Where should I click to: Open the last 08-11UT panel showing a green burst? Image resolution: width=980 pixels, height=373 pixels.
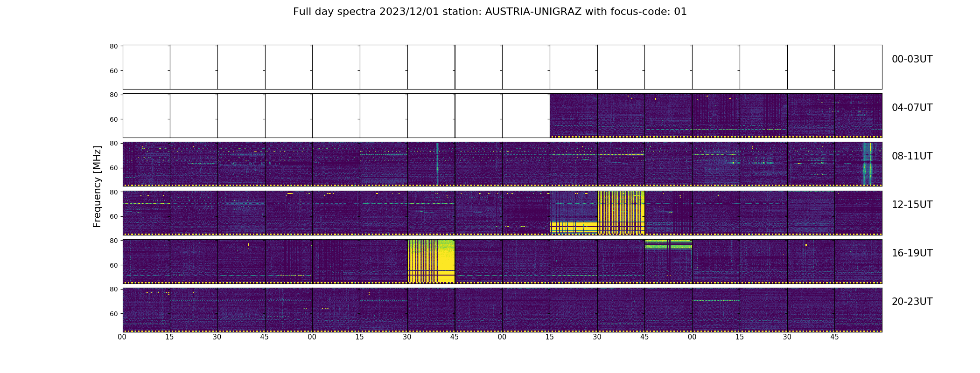click(x=858, y=164)
